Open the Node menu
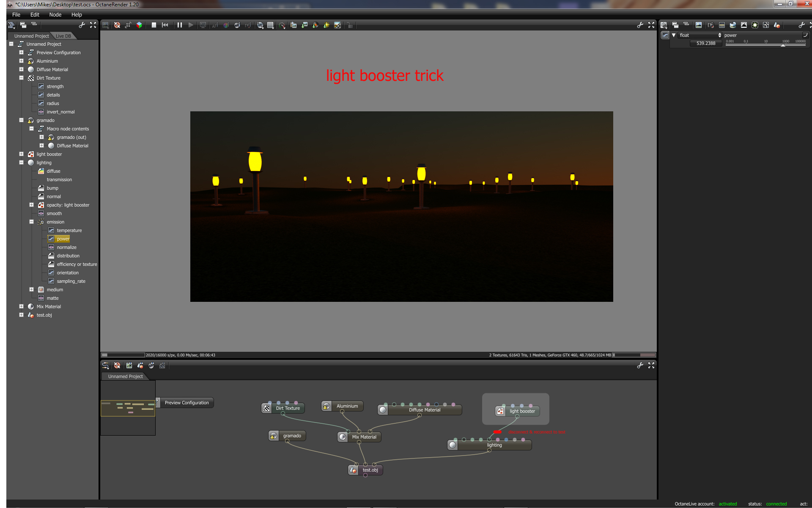Viewport: 812px width, 508px height. coord(55,14)
